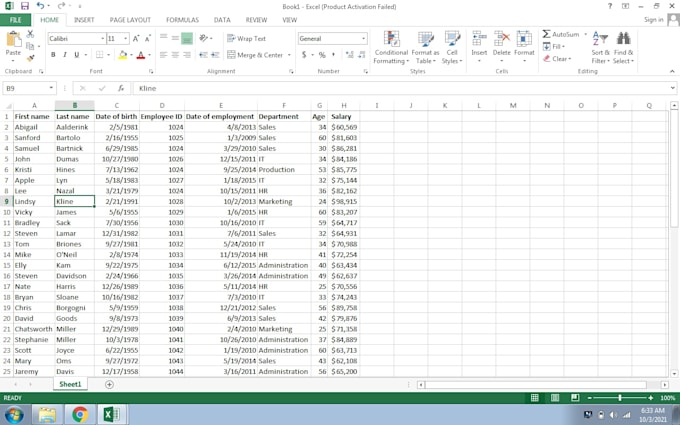Click the Format Painter brush icon
Viewport: 680px width, 425px height.
coord(30,58)
